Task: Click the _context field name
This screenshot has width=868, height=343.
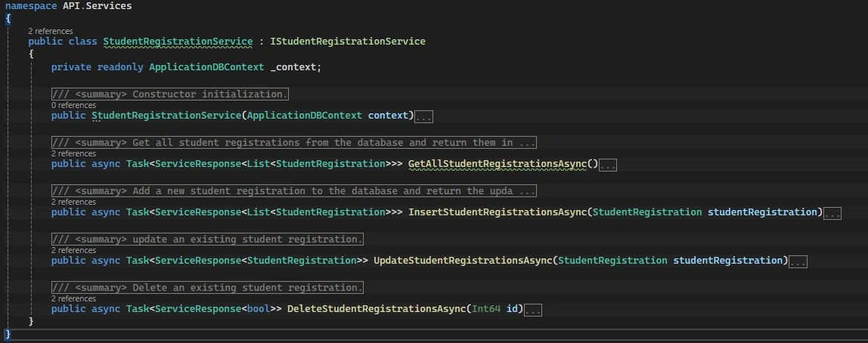Action: click(x=293, y=67)
